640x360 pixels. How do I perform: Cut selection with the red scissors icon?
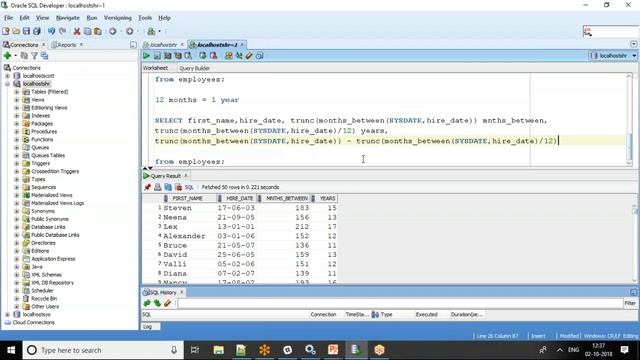click(77, 31)
